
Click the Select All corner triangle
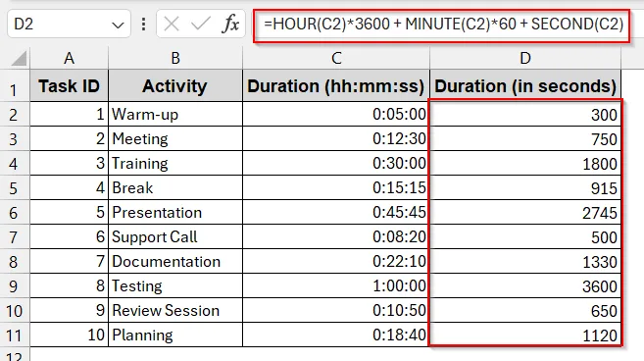[x=19, y=58]
